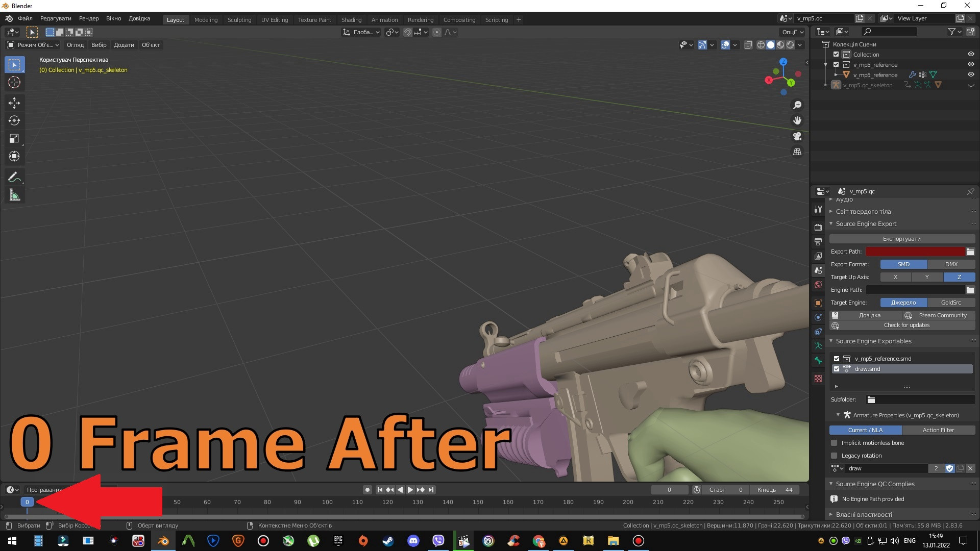Expand the Source Engine QC Complies section

[x=831, y=484]
